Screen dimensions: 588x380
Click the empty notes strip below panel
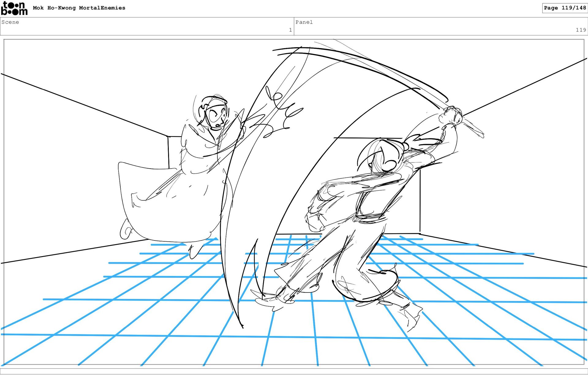tap(294, 371)
